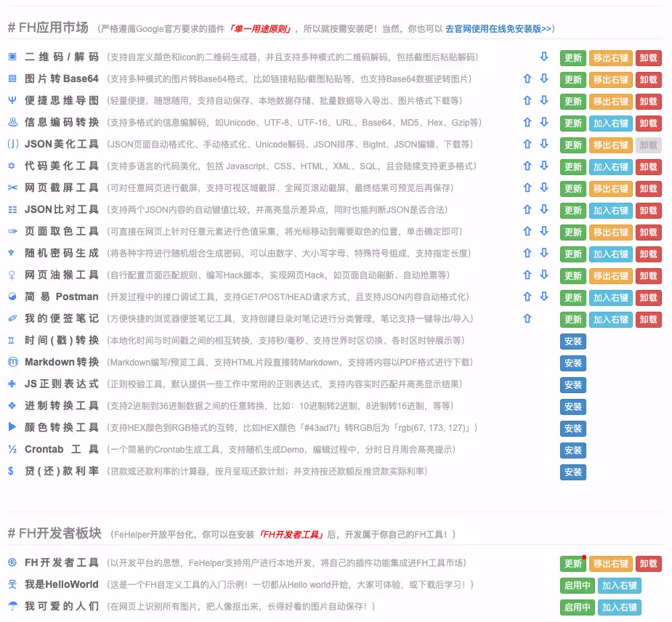Toggle 移出右键 for 网页截屏工具
The height and width of the screenshot is (622, 672).
(610, 189)
